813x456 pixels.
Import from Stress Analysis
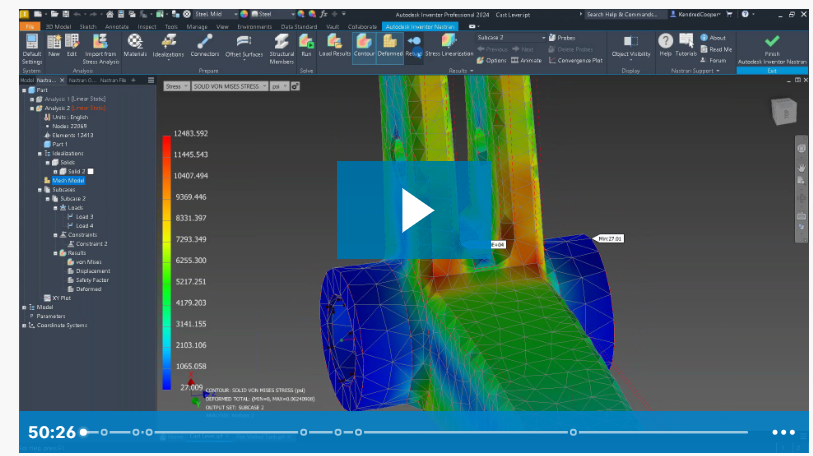point(101,49)
